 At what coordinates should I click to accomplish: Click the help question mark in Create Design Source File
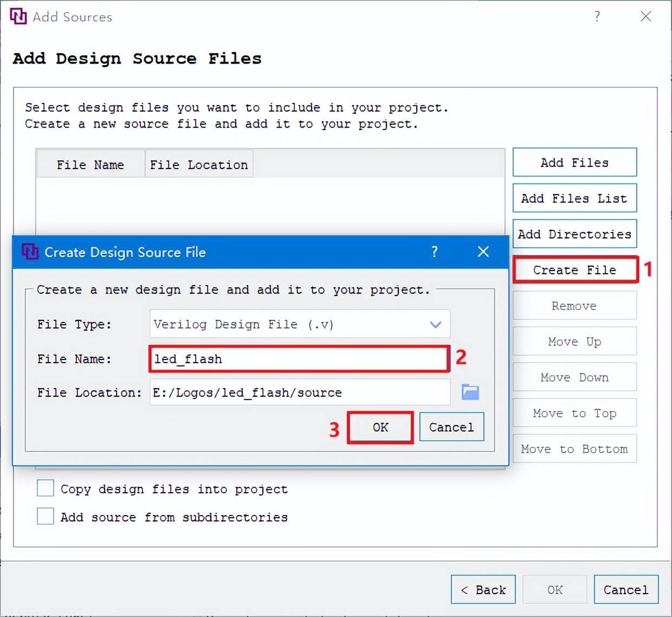(434, 252)
